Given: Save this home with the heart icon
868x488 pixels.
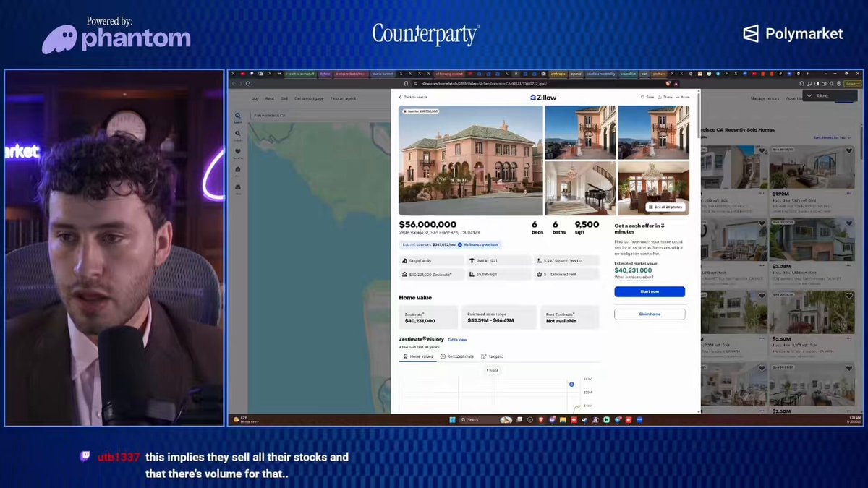Looking at the screenshot, I should pyautogui.click(x=647, y=97).
